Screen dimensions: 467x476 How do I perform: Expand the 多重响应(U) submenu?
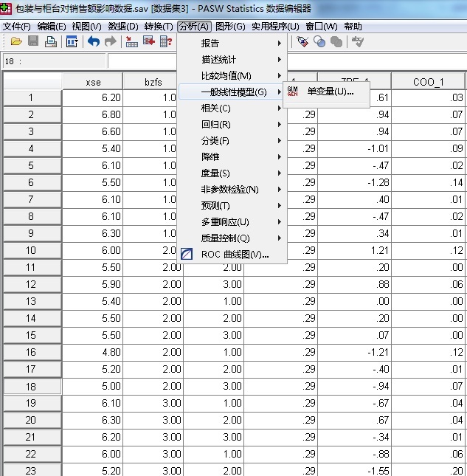pos(232,222)
